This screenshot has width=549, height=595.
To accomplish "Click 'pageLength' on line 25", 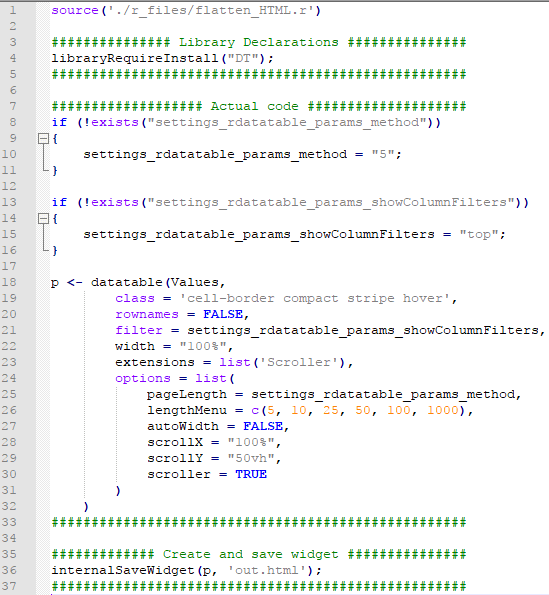I will (x=187, y=394).
